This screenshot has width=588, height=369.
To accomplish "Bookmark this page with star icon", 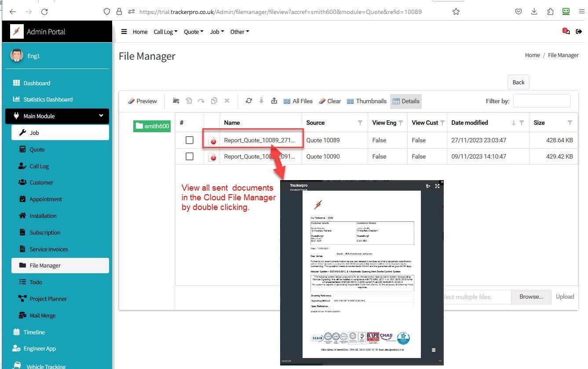I will 456,12.
